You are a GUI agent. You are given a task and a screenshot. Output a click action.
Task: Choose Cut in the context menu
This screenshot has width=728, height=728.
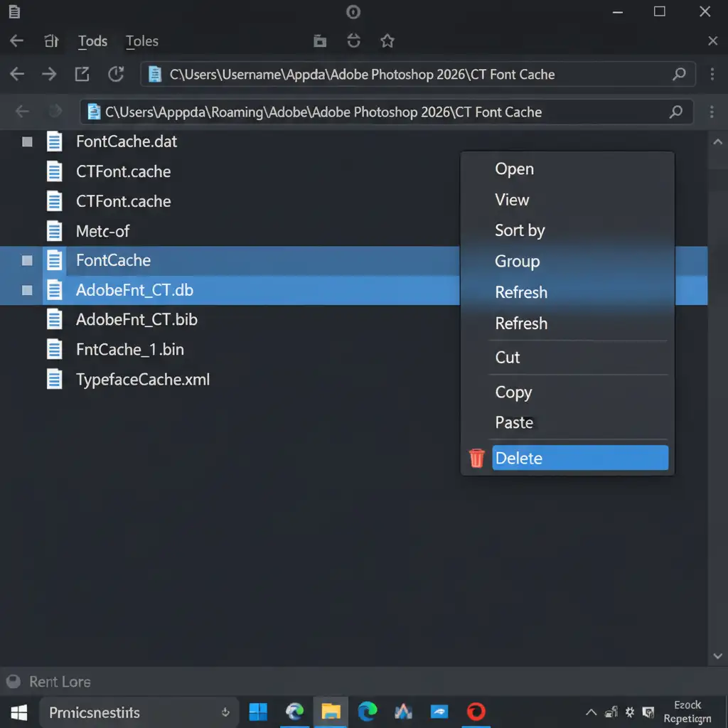[508, 358]
